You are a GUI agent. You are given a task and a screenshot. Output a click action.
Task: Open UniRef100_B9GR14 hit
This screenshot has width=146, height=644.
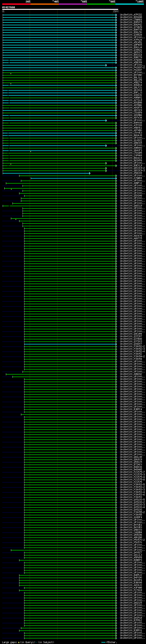(x=131, y=85)
